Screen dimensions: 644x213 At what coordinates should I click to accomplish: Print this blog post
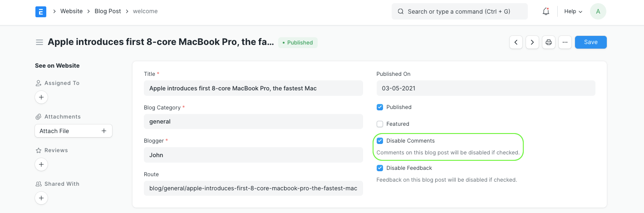549,42
